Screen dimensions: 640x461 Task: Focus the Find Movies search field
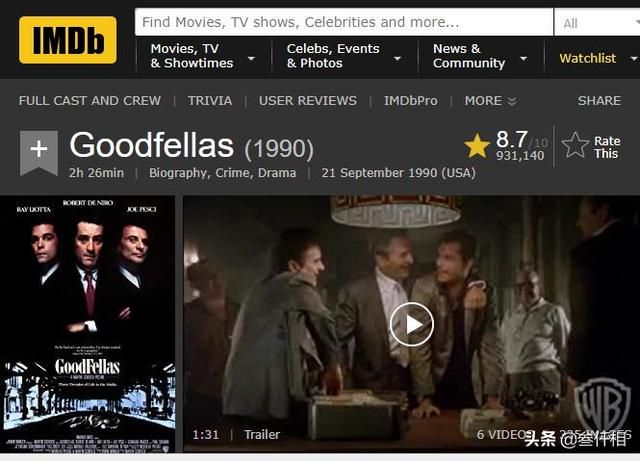[344, 22]
